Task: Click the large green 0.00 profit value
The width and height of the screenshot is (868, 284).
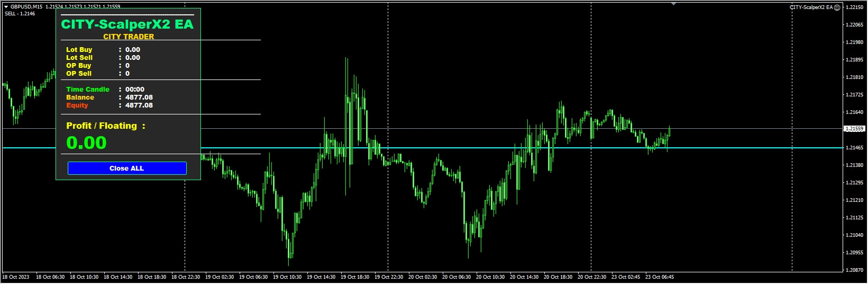Action: [x=86, y=143]
